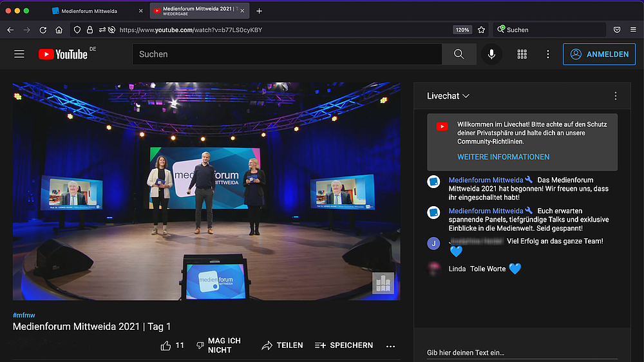The image size is (644, 362).
Task: Click the video title Medienforum Mittweida 2021 | Tag 1
Action: (x=91, y=327)
